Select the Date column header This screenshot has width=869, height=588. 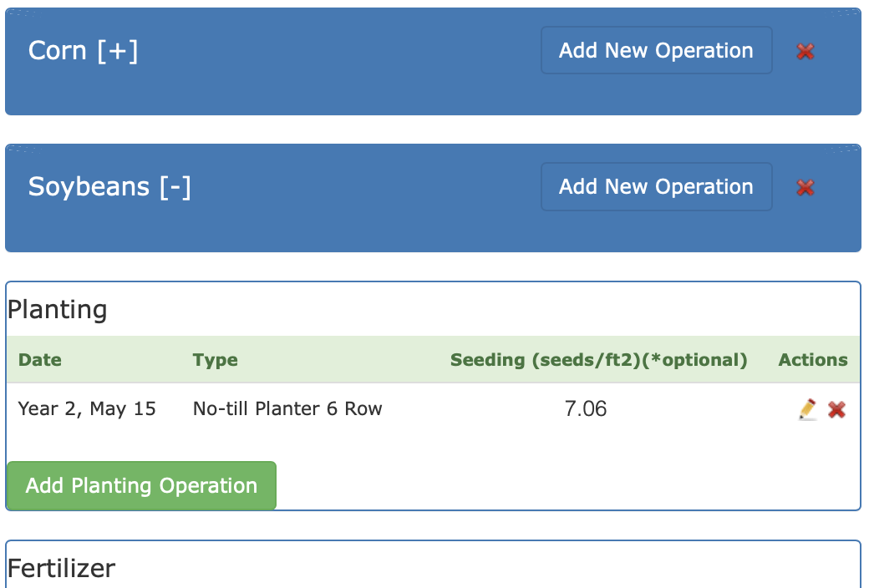click(x=40, y=360)
